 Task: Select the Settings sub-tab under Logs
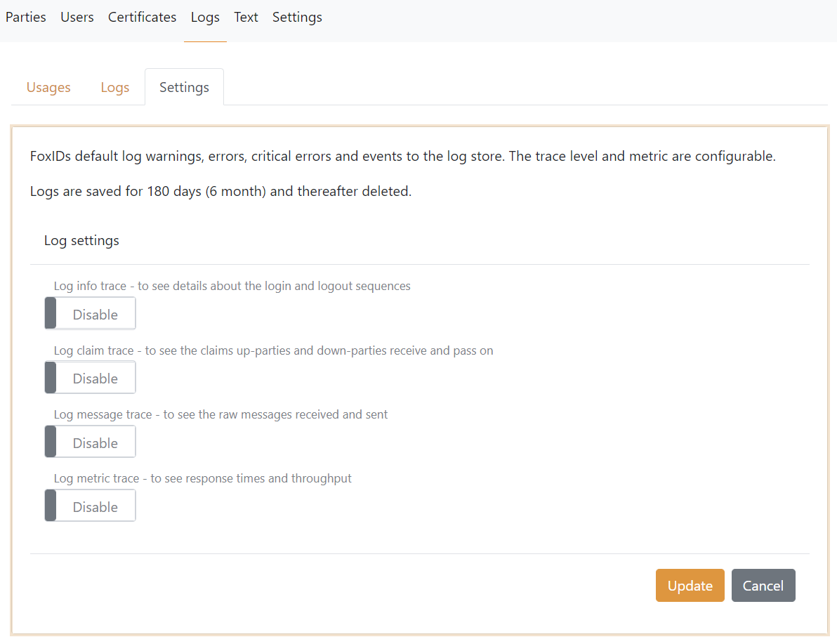pos(184,87)
